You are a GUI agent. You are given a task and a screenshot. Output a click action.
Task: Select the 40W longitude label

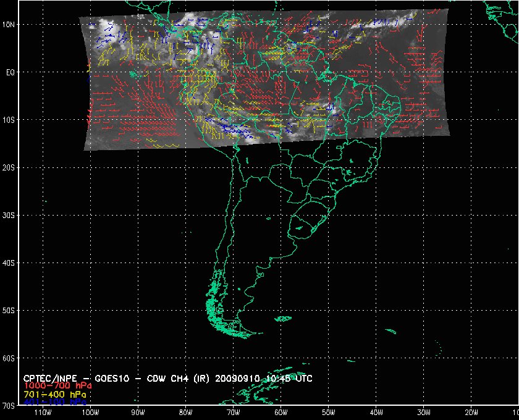point(376,413)
